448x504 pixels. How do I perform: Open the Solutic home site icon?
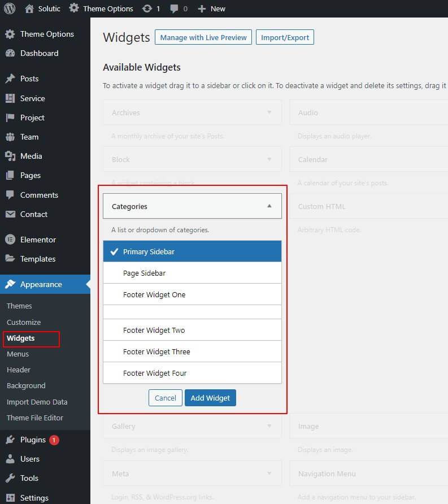point(30,8)
